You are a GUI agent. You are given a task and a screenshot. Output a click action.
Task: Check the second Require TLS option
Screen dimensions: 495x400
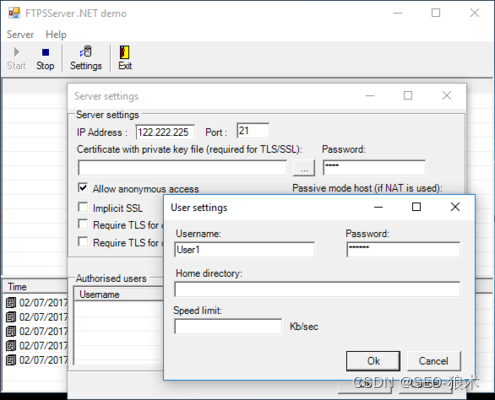click(x=83, y=241)
